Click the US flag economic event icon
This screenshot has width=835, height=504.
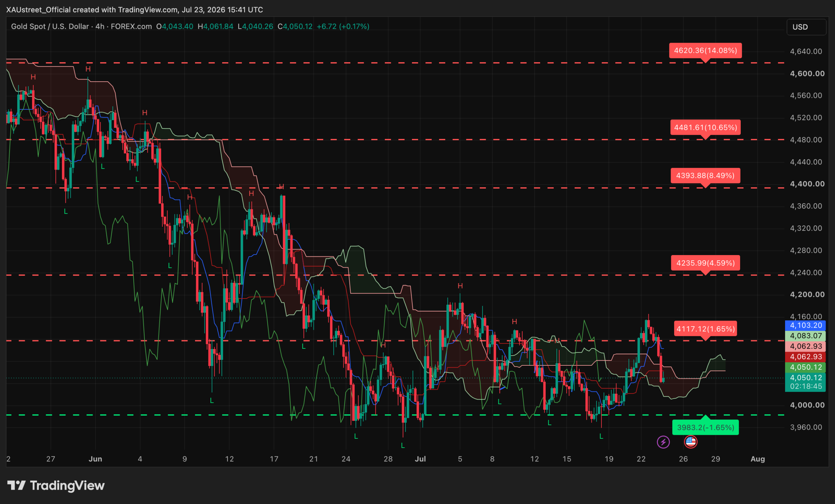tap(690, 442)
